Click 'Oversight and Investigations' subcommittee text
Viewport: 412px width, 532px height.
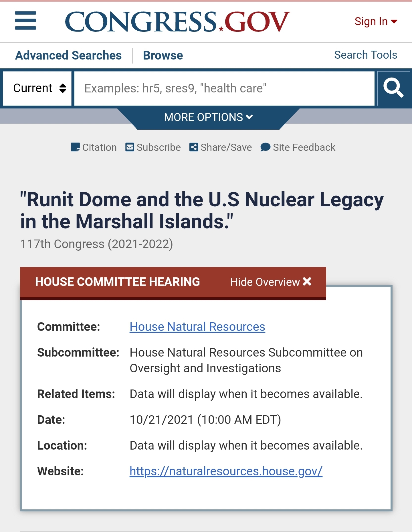[205, 368]
